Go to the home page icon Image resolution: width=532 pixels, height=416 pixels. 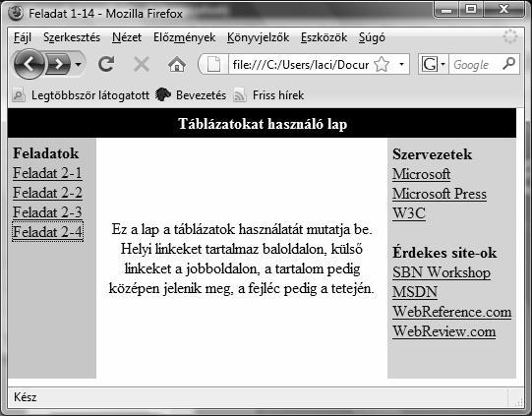177,64
